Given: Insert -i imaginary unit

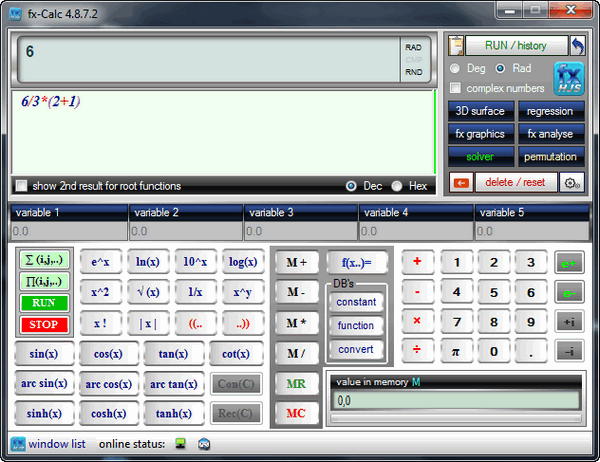Looking at the screenshot, I should 569,351.
